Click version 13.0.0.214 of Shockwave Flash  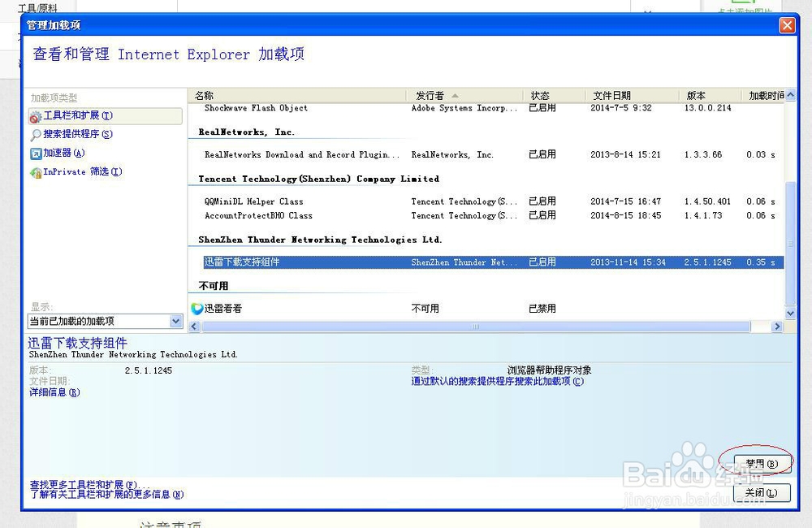(707, 108)
